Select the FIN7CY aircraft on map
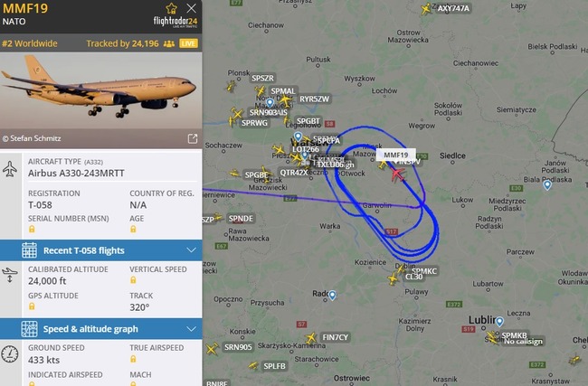This screenshot has width=588, height=386. coord(310,338)
